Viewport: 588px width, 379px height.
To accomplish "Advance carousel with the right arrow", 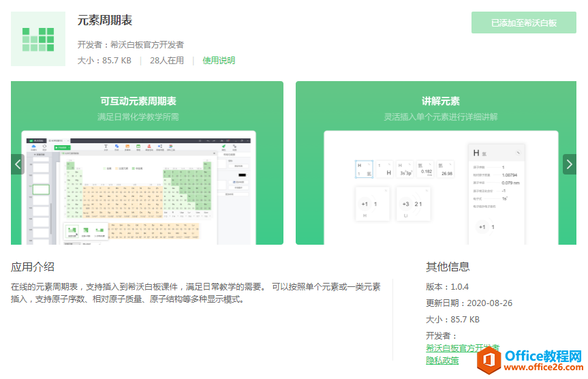I will point(570,164).
